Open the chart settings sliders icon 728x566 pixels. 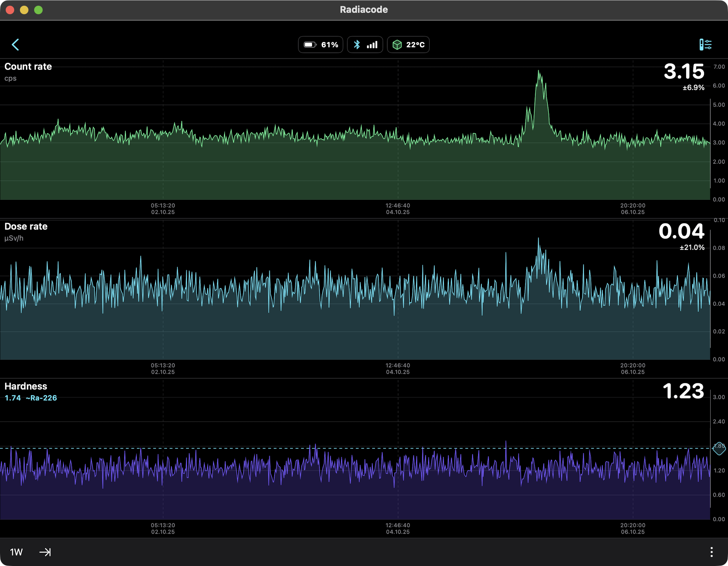click(x=705, y=45)
